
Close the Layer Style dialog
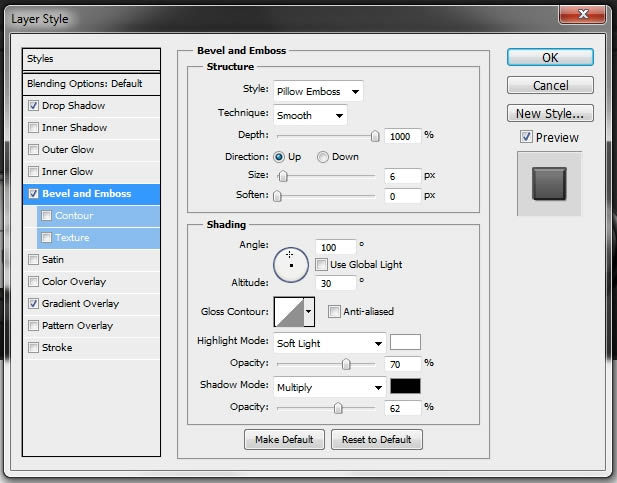click(x=582, y=15)
